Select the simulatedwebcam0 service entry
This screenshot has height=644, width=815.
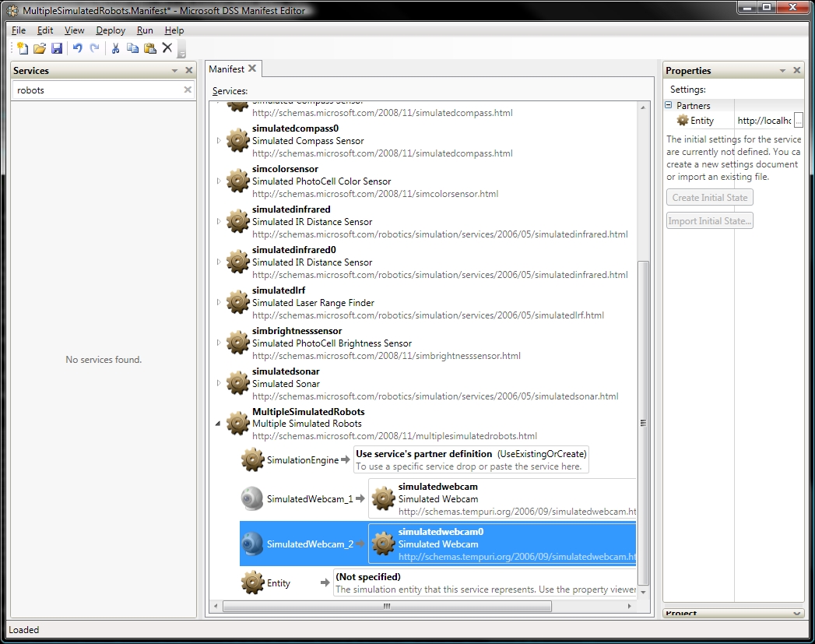click(x=502, y=544)
